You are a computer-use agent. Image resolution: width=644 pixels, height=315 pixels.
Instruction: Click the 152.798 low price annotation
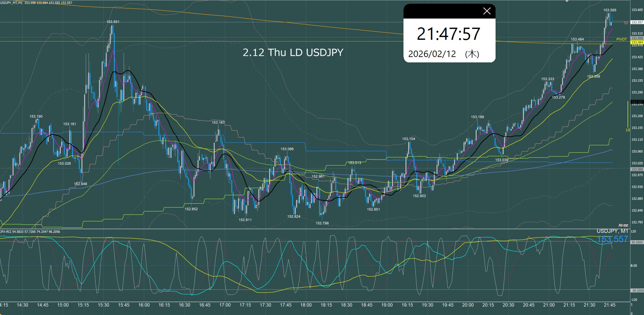322,223
